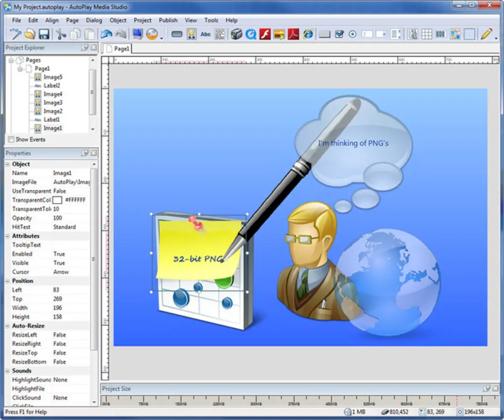
Task: Insert a Flash object from toolbar
Action: (x=265, y=34)
